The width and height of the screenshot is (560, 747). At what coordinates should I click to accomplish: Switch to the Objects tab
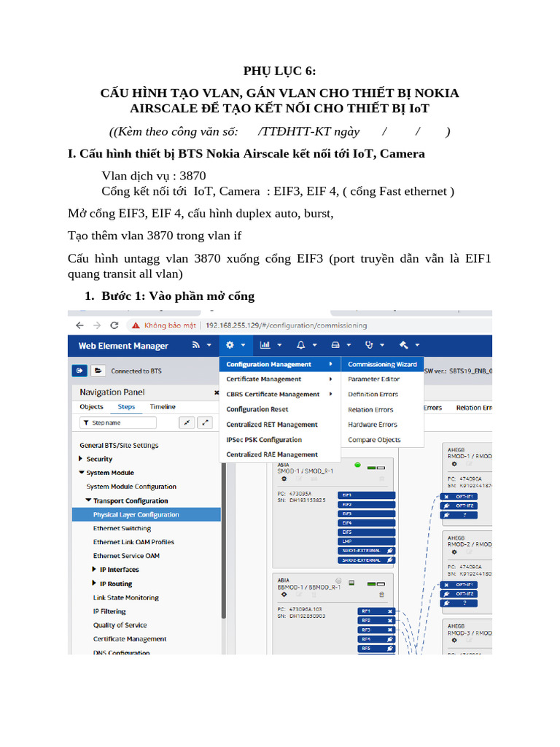91,407
